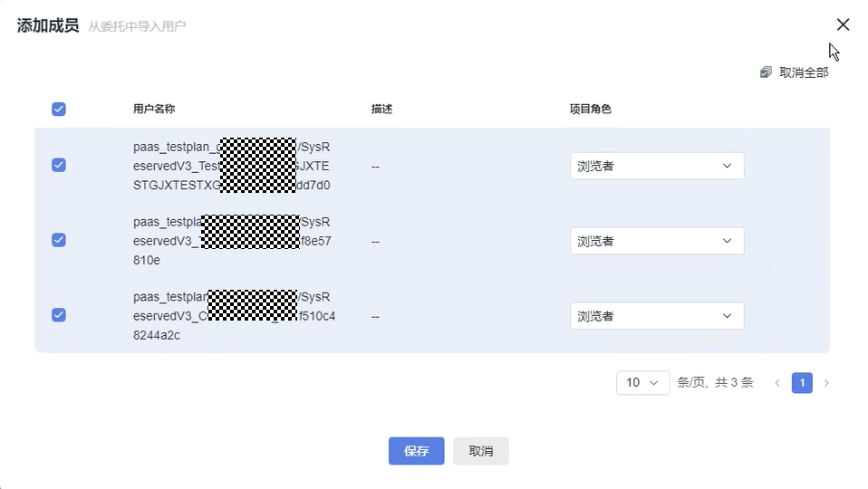868x489 pixels.
Task: Click the 取消全部 link
Action: pyautogui.click(x=804, y=72)
